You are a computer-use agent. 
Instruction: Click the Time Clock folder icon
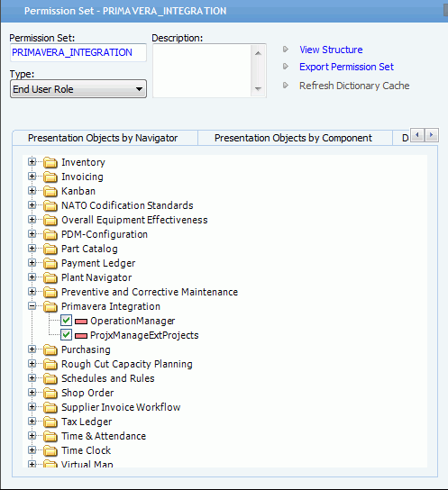pyautogui.click(x=50, y=450)
